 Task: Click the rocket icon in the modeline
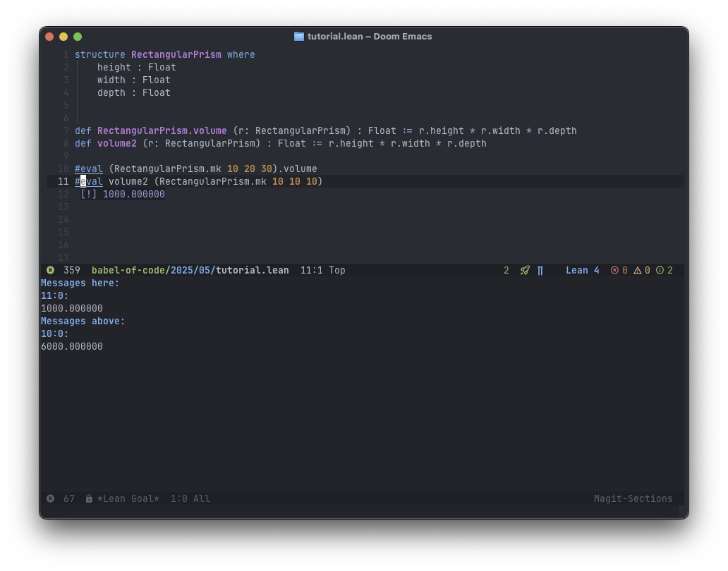pyautogui.click(x=525, y=271)
